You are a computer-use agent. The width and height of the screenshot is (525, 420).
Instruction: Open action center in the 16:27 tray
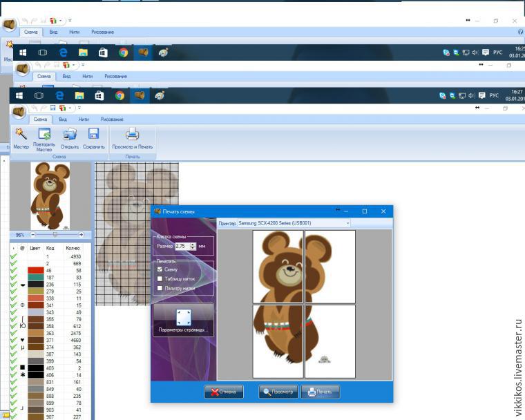(481, 95)
